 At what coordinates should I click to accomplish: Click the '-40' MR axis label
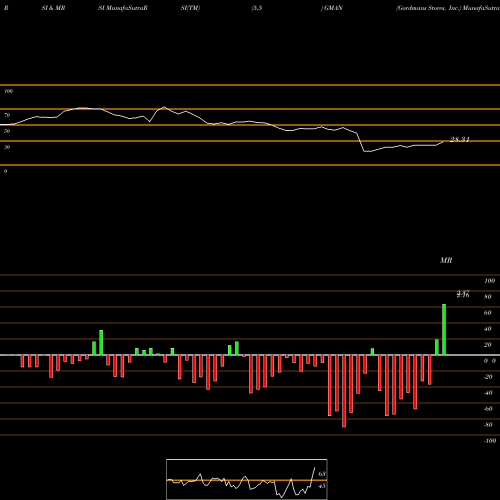coord(488,393)
